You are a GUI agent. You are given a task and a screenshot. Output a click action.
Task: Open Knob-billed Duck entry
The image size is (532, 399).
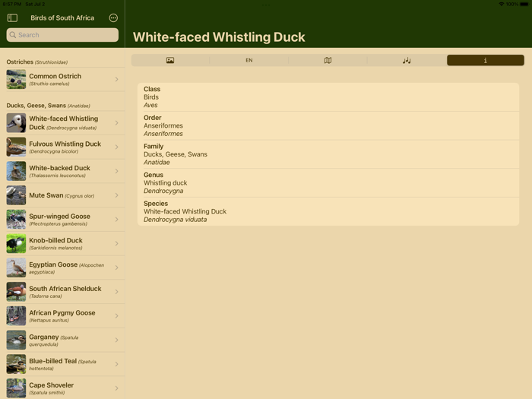[x=62, y=243]
